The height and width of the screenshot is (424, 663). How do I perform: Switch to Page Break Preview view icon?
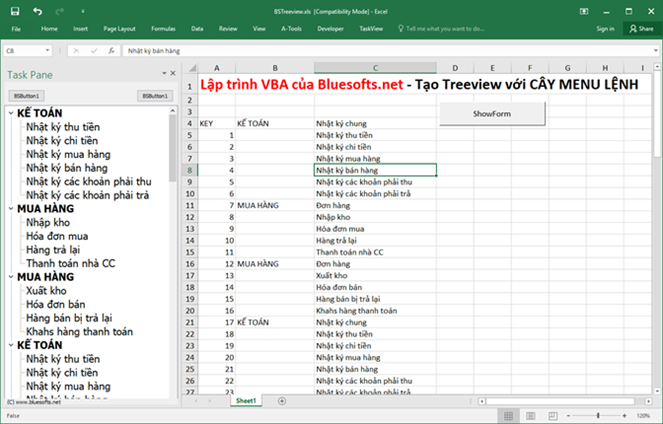pyautogui.click(x=553, y=416)
